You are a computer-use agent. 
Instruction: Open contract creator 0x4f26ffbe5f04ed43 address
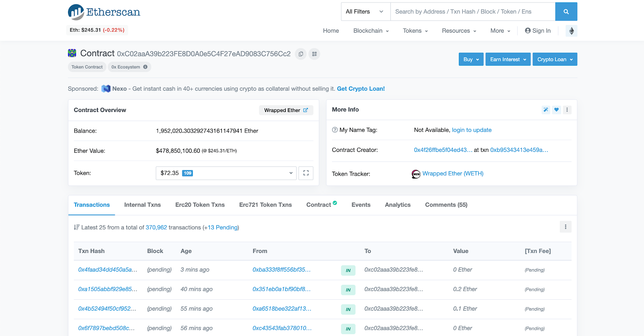tap(443, 150)
